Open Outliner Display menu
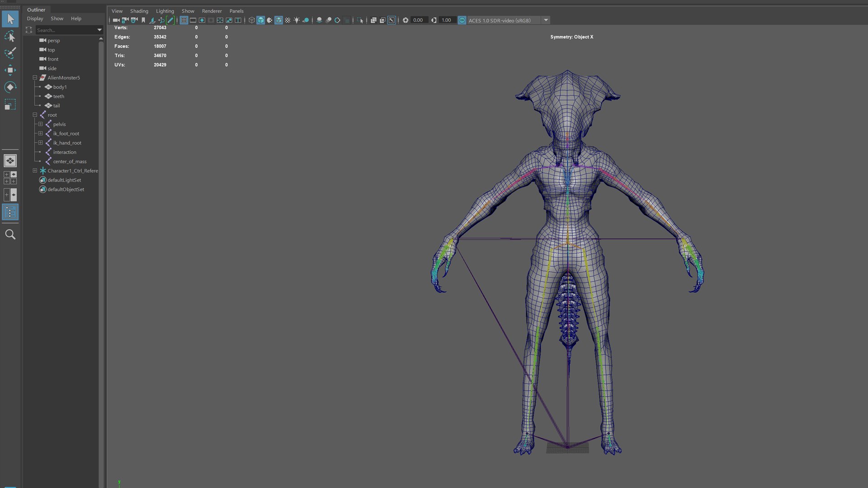Image resolution: width=868 pixels, height=488 pixels. [x=35, y=19]
